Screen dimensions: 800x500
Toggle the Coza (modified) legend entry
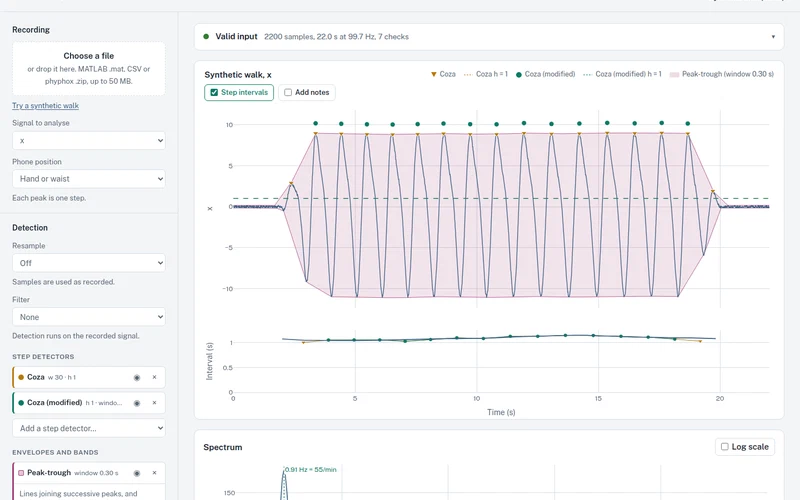(x=545, y=74)
